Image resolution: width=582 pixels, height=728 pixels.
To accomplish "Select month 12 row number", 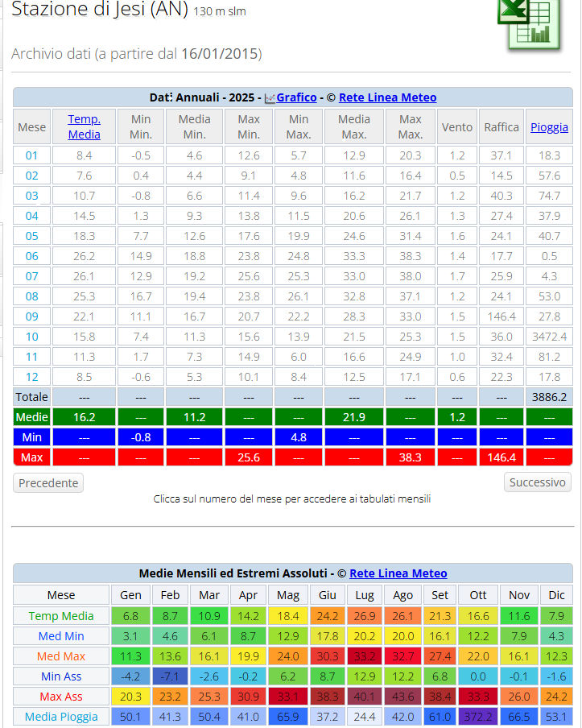I will [x=31, y=377].
